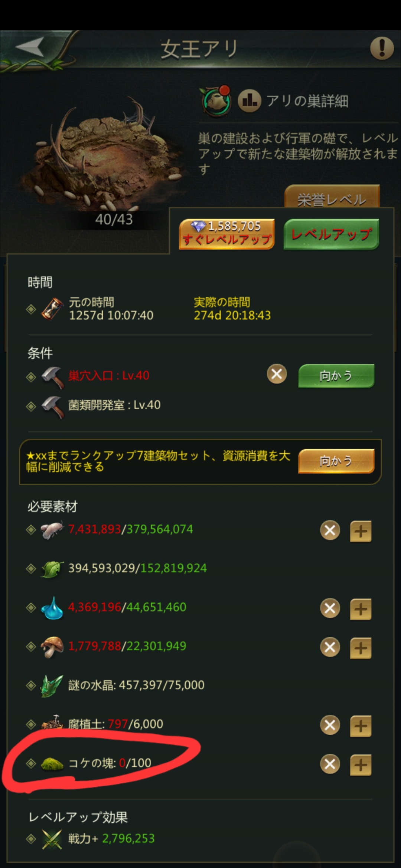Add humus soil with plus icon
Image resolution: width=401 pixels, height=868 pixels.
click(361, 726)
